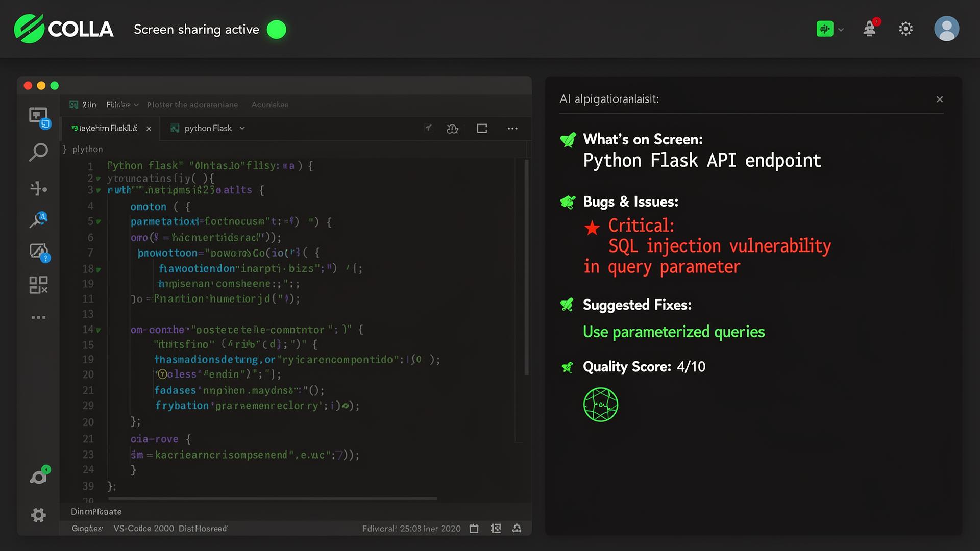Click the Use parameterized queries suggestion
The width and height of the screenshot is (980, 551).
click(674, 332)
